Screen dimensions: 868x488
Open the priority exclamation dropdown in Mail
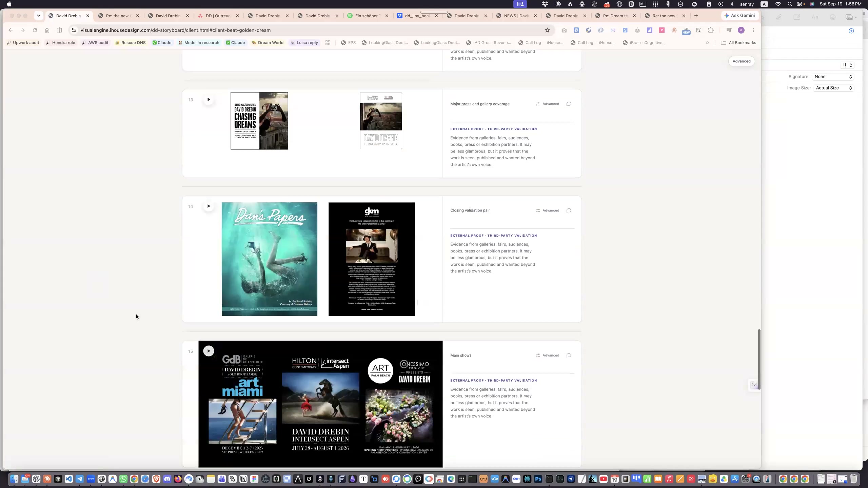(847, 65)
